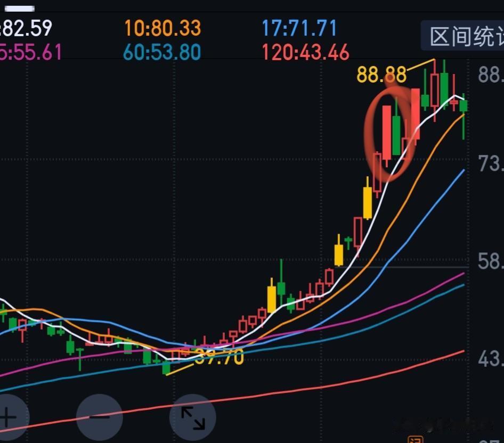This screenshot has height=443, width=504.
Task: Select the MA120 value 120:43.46
Action: tap(305, 52)
